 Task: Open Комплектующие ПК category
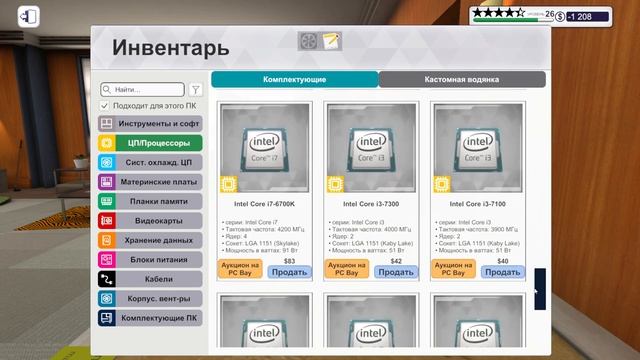(x=150, y=318)
